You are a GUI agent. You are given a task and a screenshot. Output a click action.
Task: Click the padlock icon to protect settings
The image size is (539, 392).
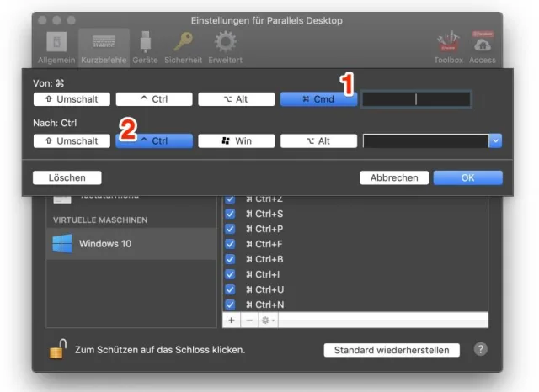tap(58, 348)
